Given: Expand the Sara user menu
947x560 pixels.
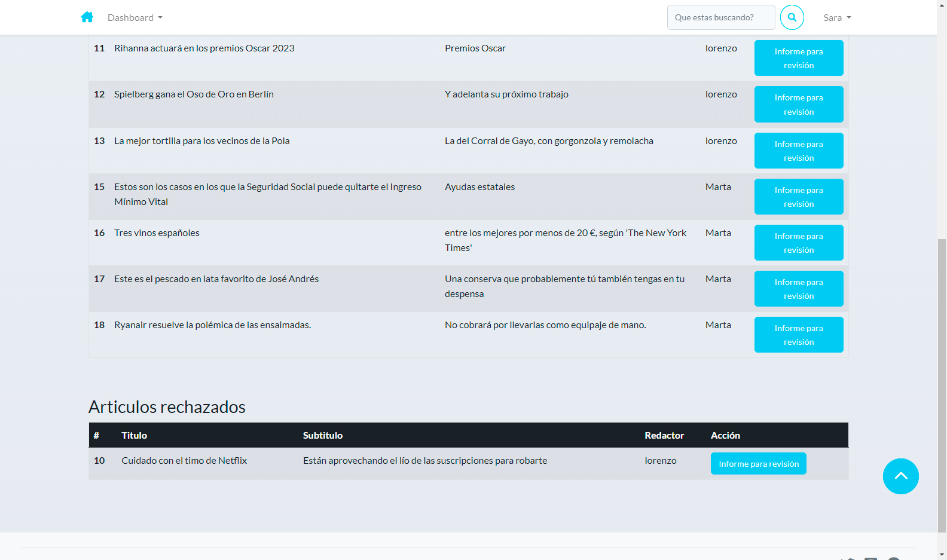Looking at the screenshot, I should pos(836,17).
